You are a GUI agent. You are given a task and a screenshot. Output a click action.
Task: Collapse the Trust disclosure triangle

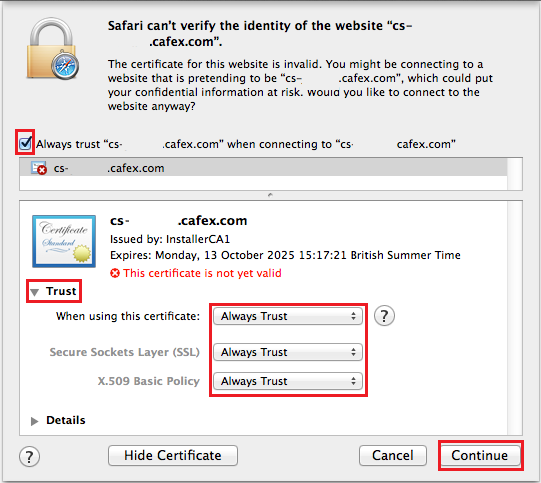click(x=35, y=293)
